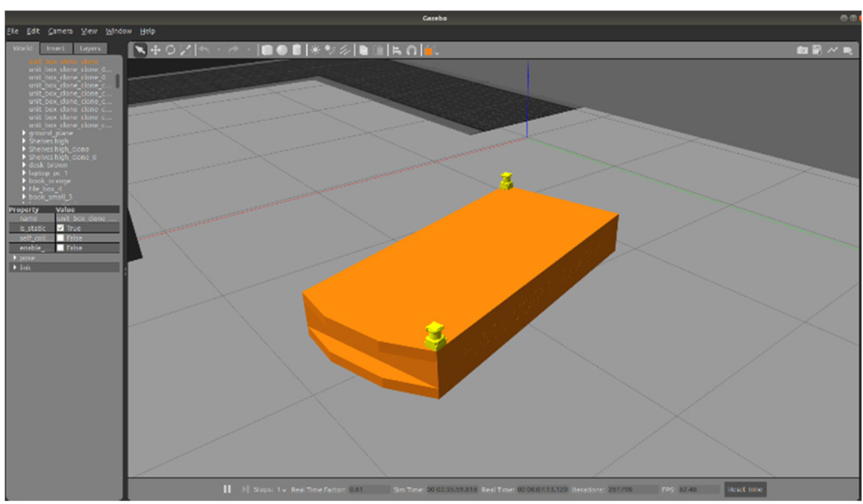
Task: Pause the simulation
Action: (x=227, y=489)
